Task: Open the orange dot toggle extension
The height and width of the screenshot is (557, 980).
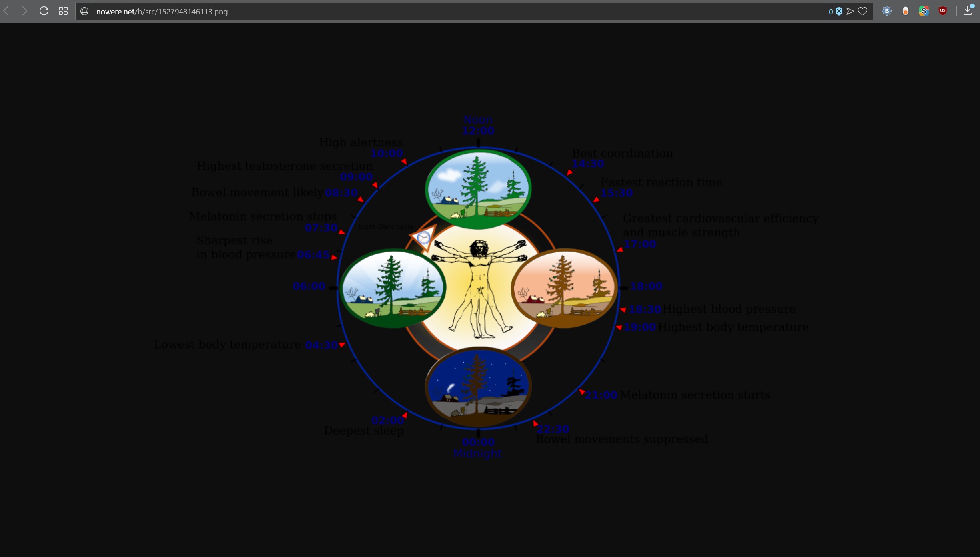Action: click(906, 11)
